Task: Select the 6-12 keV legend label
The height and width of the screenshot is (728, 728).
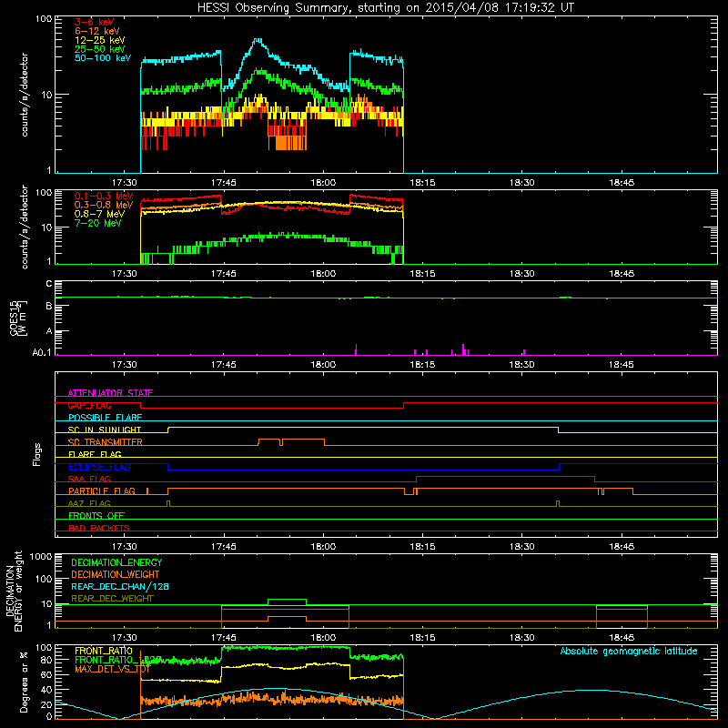Action: click(97, 31)
